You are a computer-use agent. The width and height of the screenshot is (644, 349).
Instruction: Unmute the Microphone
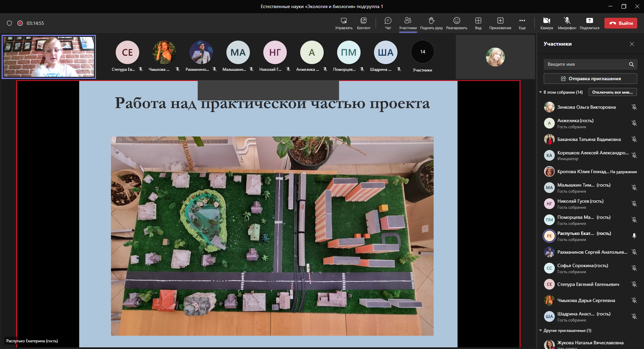click(567, 23)
